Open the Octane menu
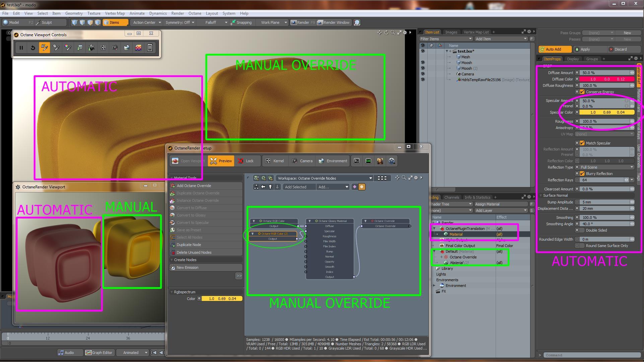The height and width of the screenshot is (362, 644). coord(195,13)
